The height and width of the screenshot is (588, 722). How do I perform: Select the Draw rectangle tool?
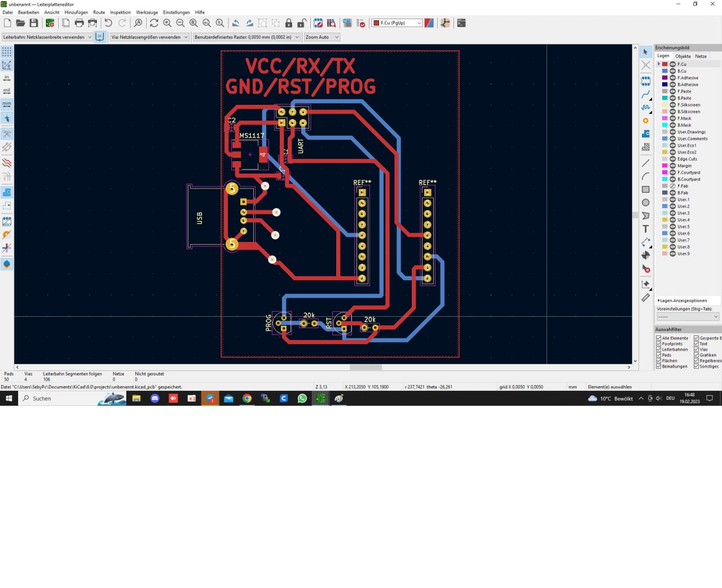point(646,189)
